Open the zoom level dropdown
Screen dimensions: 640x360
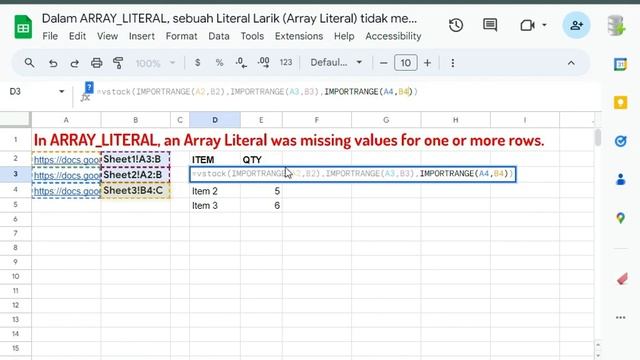point(156,63)
